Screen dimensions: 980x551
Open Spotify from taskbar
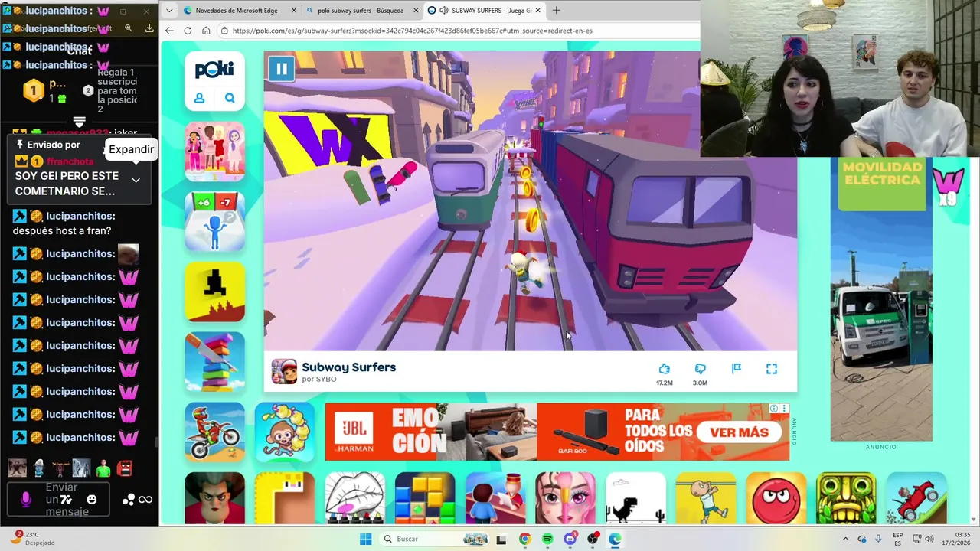547,539
